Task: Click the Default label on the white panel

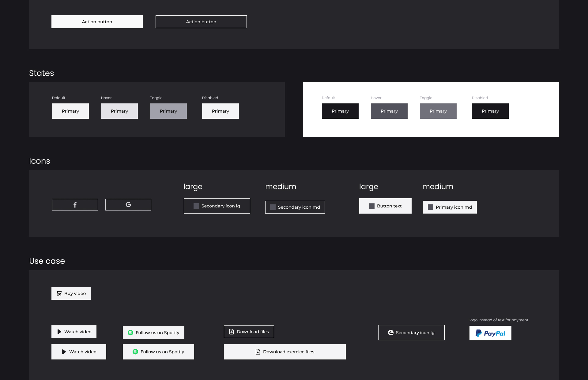Action: 328,98
